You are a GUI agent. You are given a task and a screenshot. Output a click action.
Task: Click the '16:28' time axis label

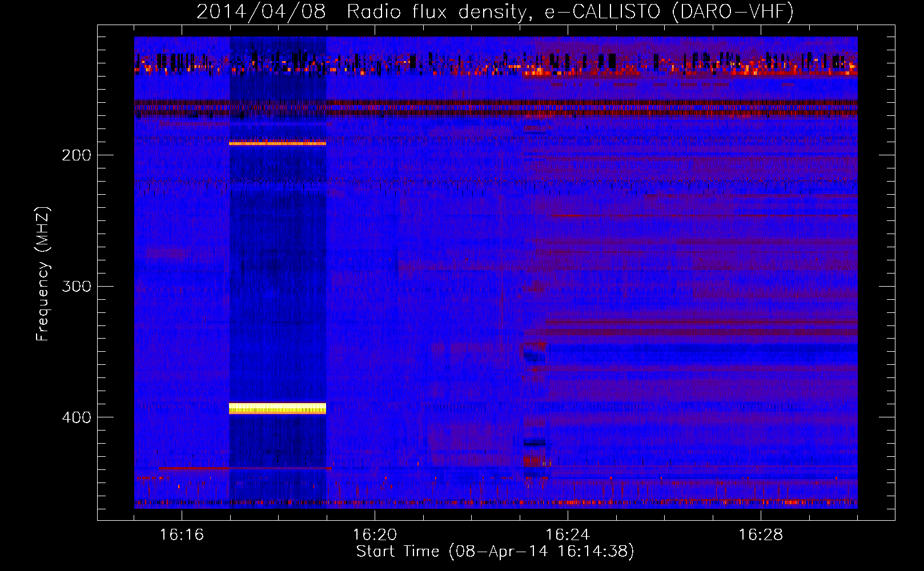click(761, 534)
